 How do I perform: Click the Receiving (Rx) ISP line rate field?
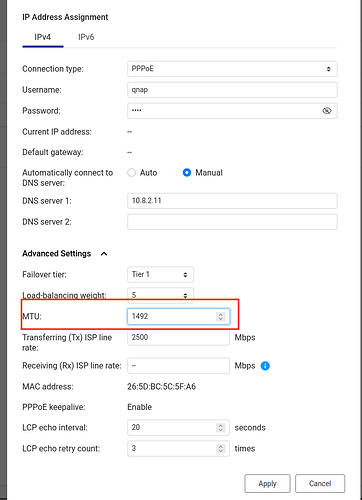coord(178,366)
